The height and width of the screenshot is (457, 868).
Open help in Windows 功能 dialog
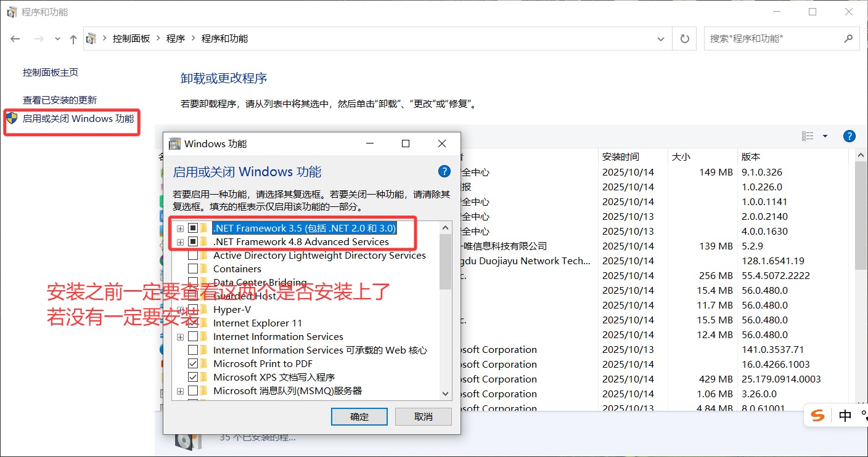[444, 171]
